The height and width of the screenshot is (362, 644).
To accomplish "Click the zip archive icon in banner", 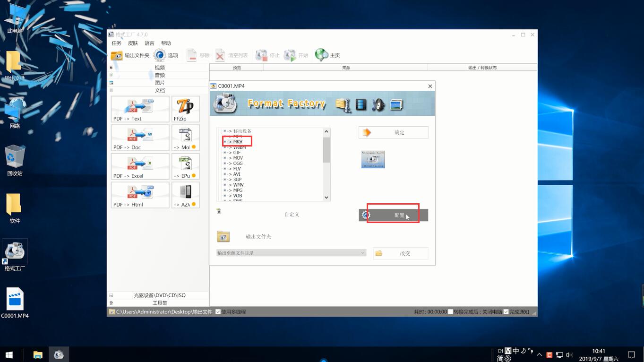I will coord(343,105).
